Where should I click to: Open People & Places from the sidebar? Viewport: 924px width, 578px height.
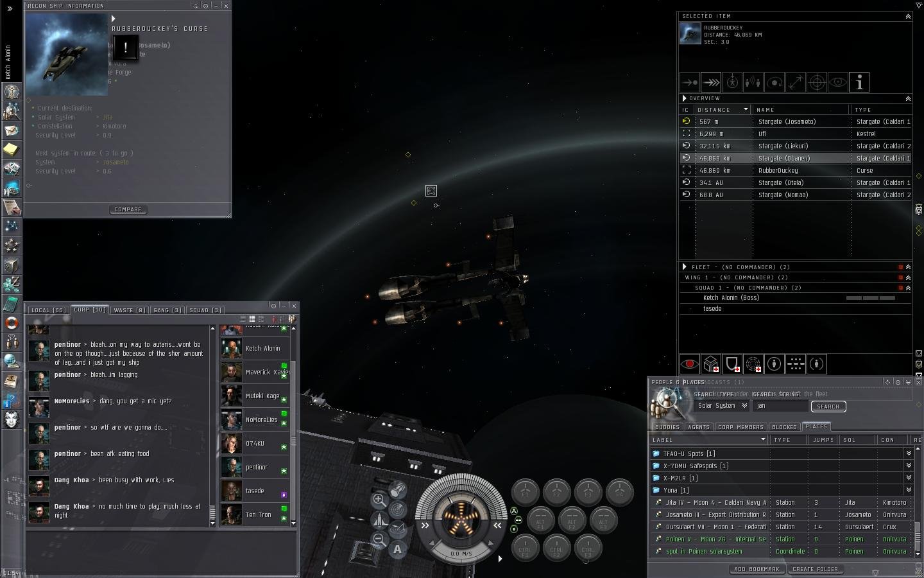(x=12, y=111)
